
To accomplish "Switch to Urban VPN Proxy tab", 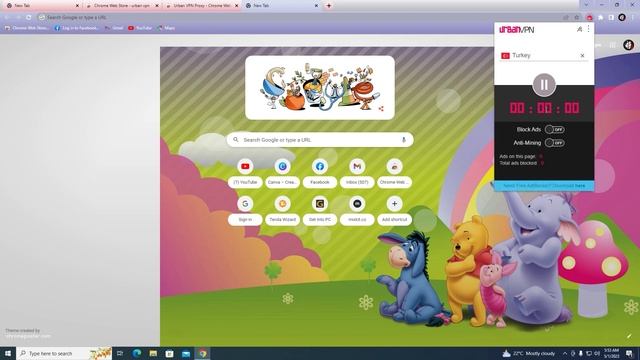I will 202,6.
